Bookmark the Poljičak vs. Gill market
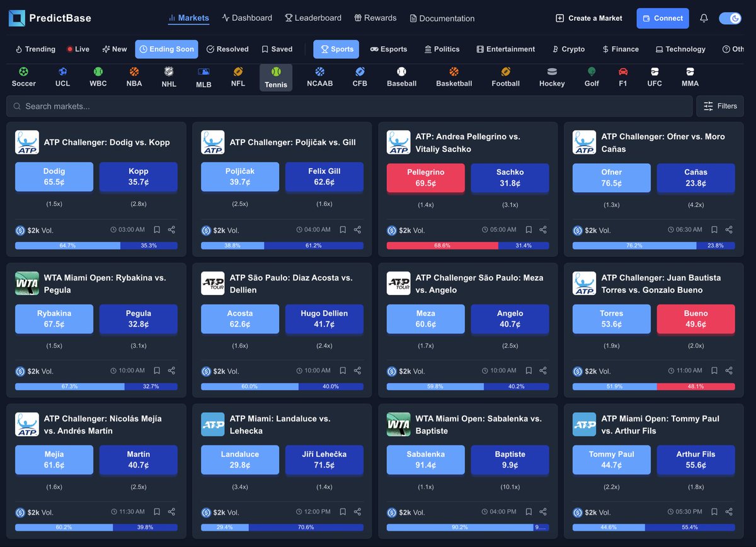The height and width of the screenshot is (547, 756). 343,230
